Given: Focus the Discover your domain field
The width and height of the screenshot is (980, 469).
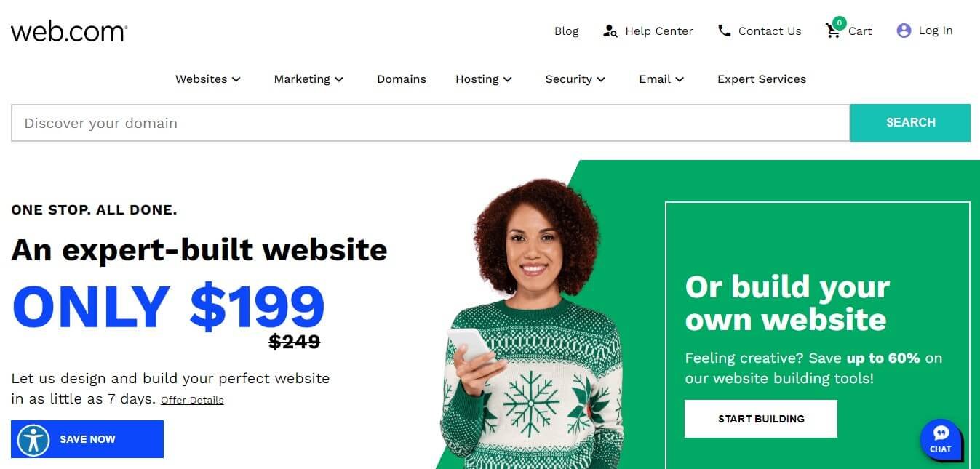Looking at the screenshot, I should (431, 123).
